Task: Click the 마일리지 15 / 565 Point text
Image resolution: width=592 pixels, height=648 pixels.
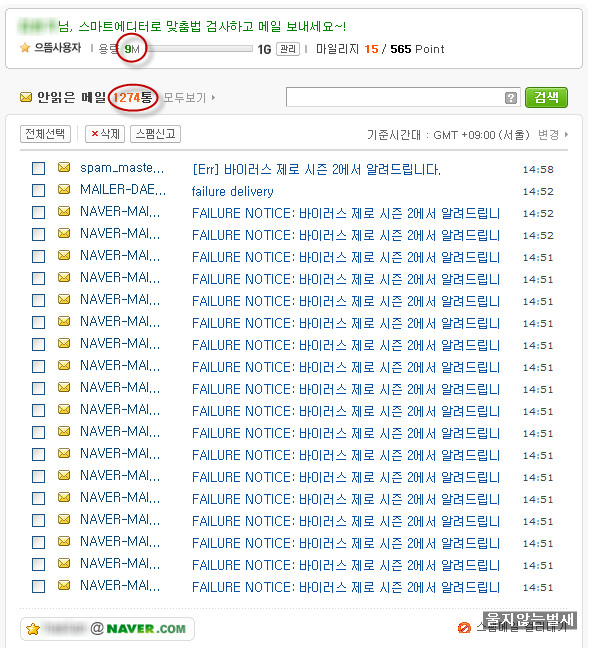Action: (x=380, y=49)
